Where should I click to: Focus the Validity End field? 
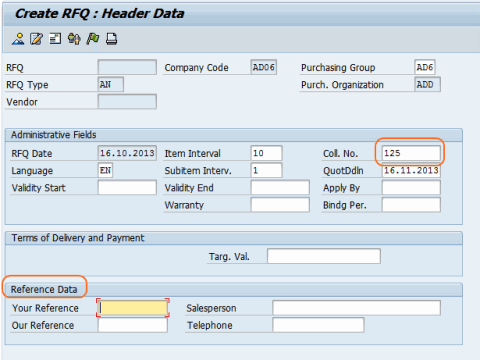coord(280,188)
